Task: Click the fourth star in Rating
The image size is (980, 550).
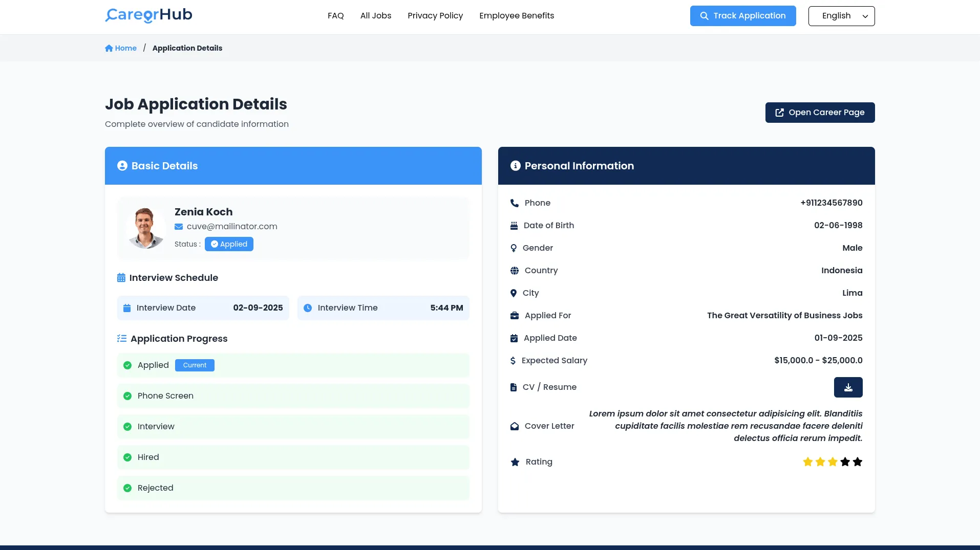Action: (845, 462)
